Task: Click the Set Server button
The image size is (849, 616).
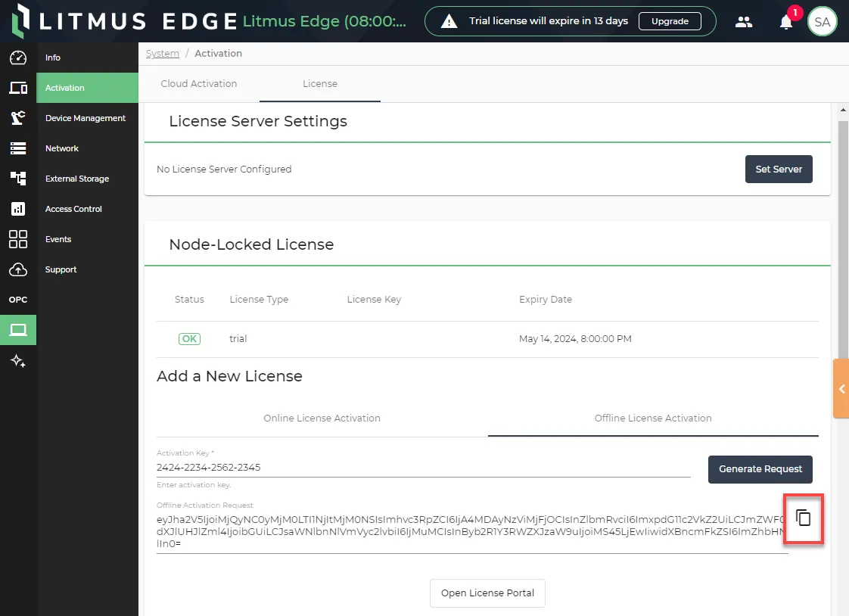Action: pos(779,170)
